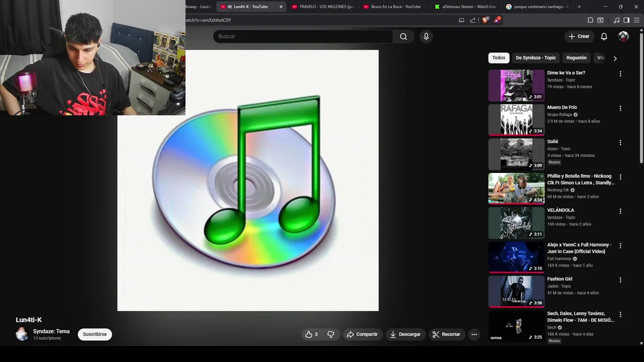This screenshot has height=362, width=644.
Task: Click 'Full Harmony' channel name
Action: point(559,259)
